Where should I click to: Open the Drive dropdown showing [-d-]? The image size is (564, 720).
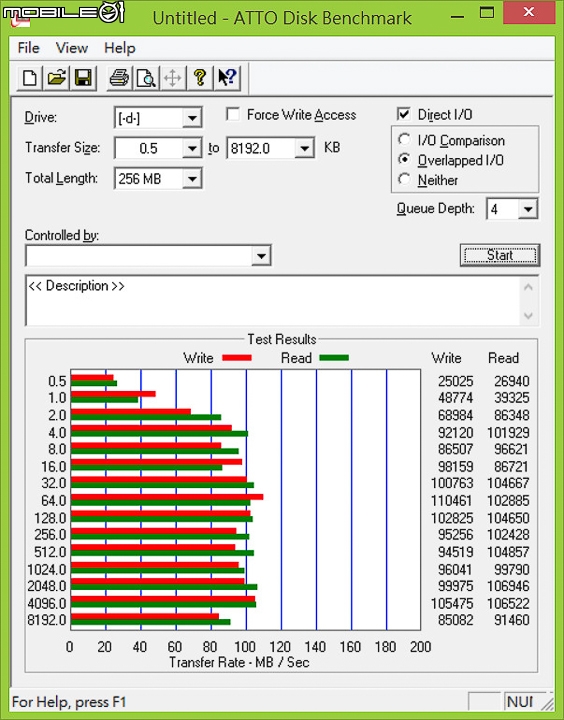pos(192,118)
